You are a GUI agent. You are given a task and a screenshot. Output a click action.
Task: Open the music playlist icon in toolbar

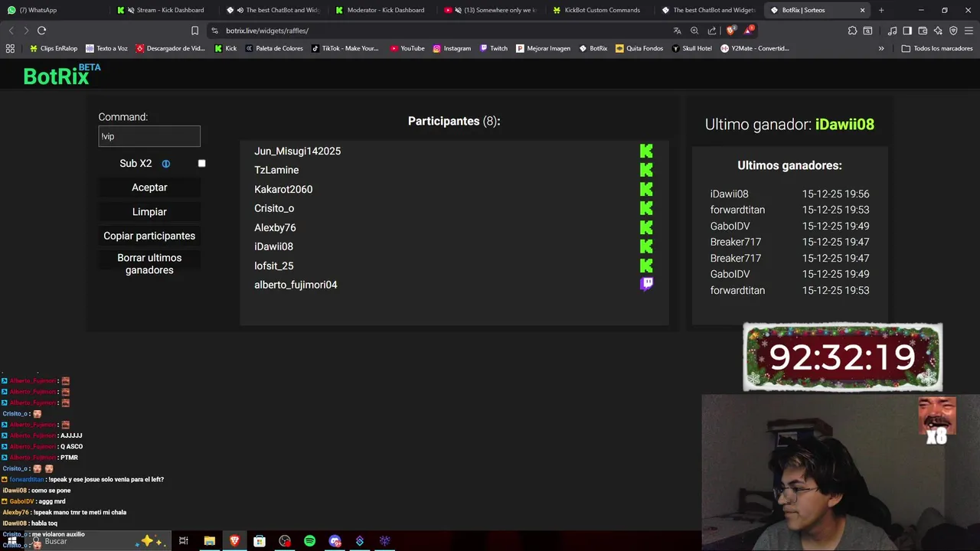[x=892, y=31]
